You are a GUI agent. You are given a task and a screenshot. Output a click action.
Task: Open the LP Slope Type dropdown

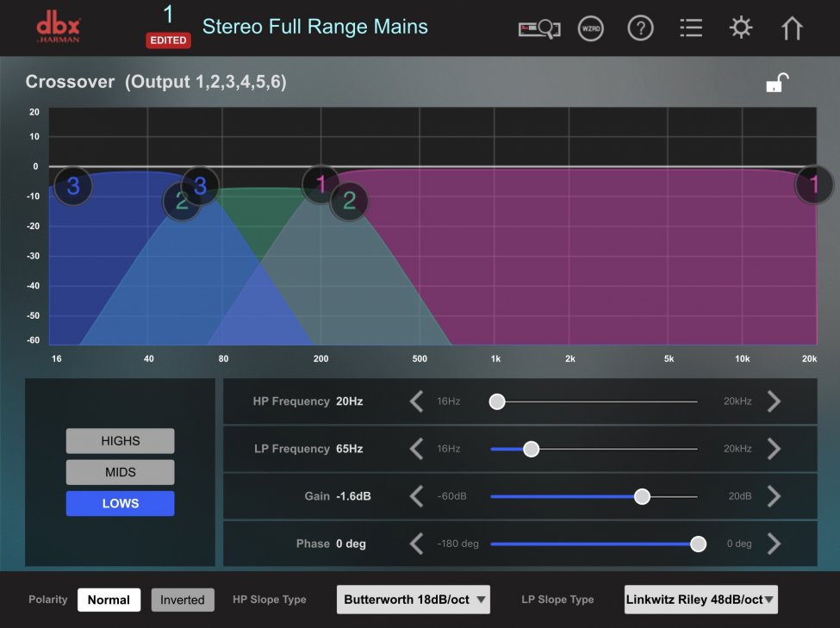pos(700,599)
